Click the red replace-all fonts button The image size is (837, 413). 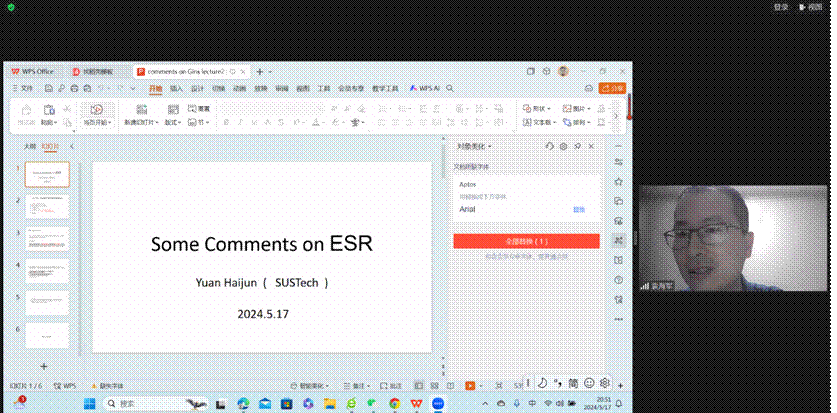click(526, 241)
